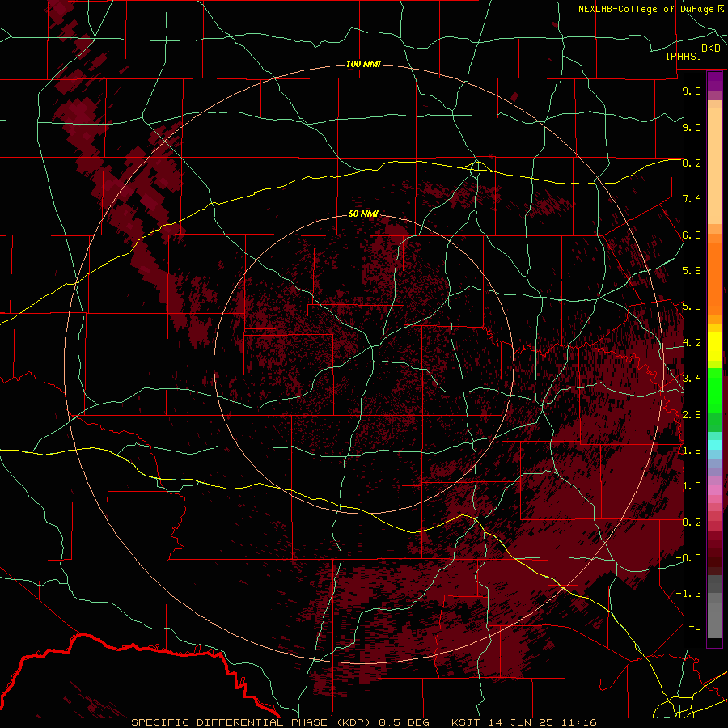This screenshot has height=728, width=728.
Task: Select the 6.6 scale value
Action: pos(692,235)
